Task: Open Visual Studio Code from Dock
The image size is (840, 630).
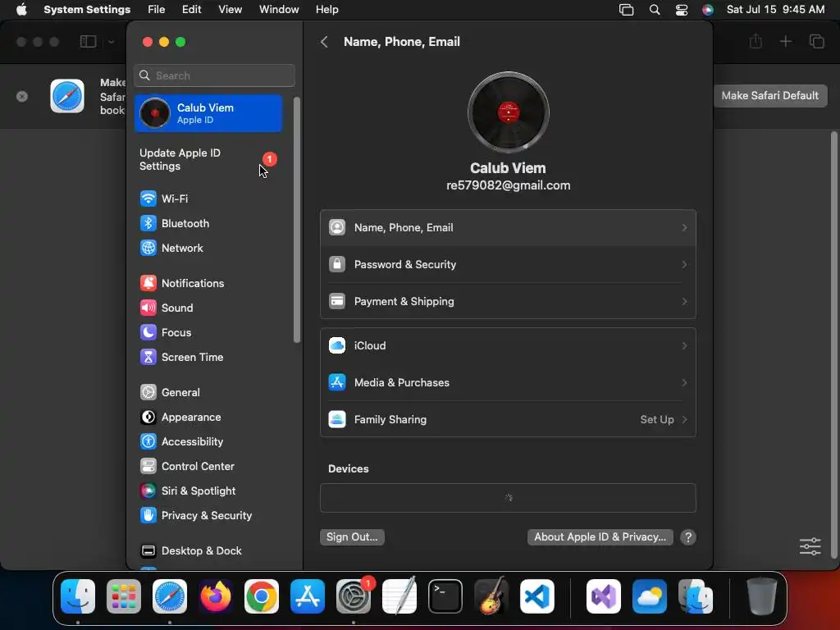Action: [x=537, y=596]
